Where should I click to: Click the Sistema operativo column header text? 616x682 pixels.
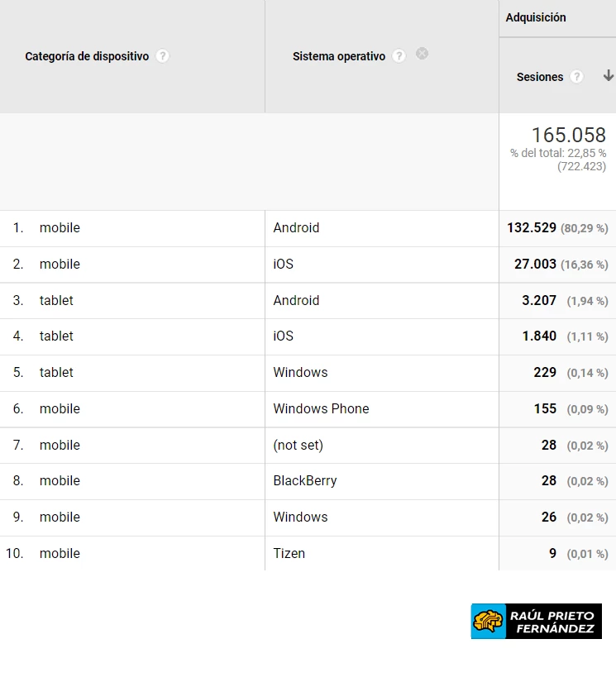click(339, 56)
